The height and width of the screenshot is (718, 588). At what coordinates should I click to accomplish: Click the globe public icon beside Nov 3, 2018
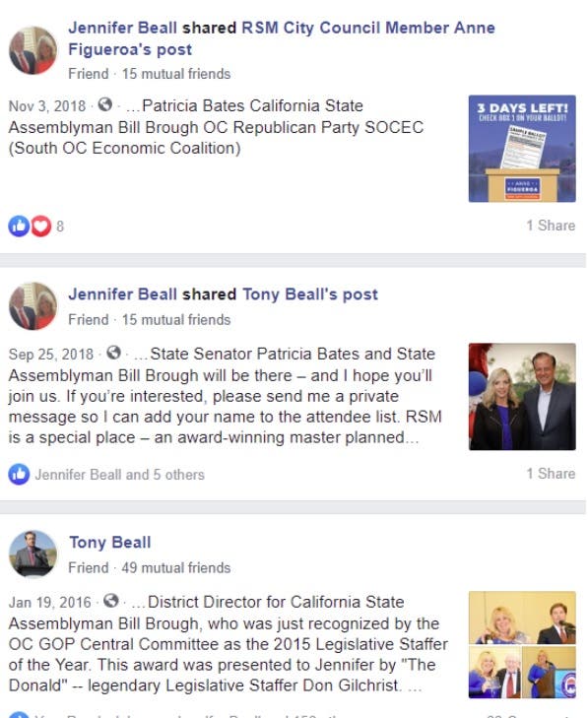click(104, 104)
